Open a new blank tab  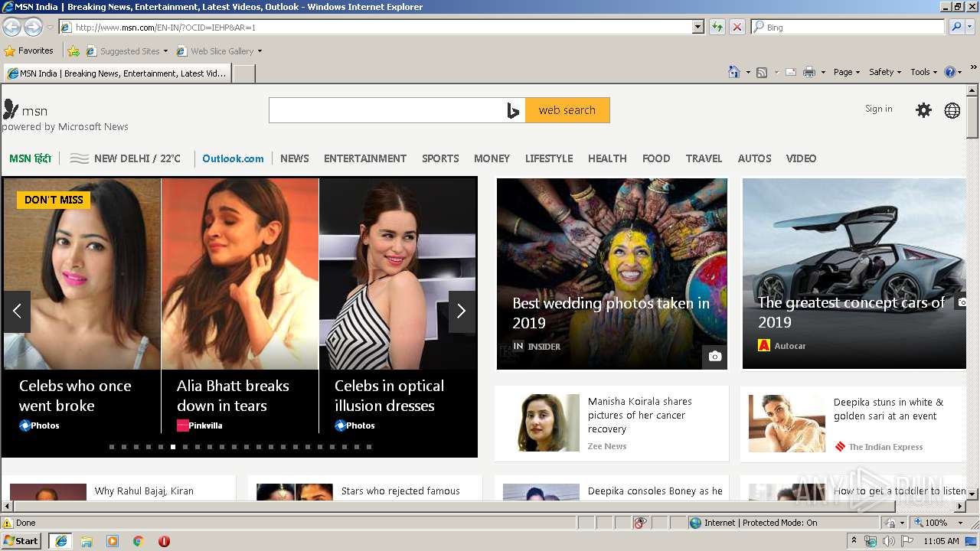tap(243, 73)
